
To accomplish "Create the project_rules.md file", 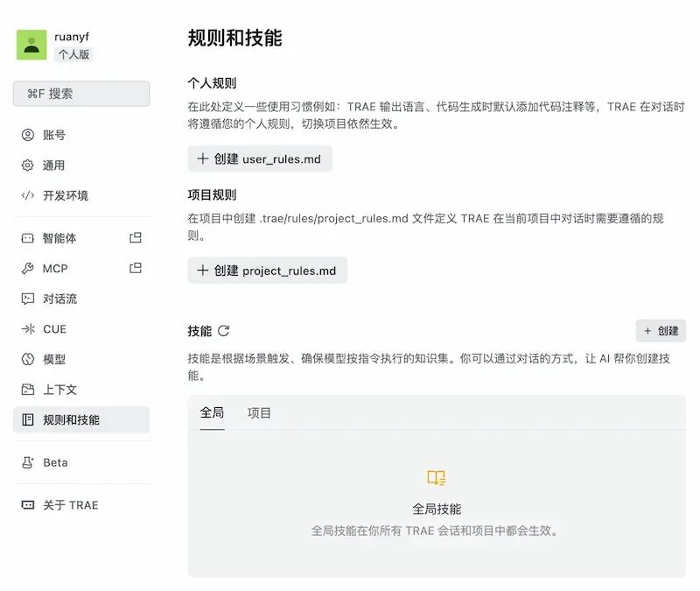I will coord(268,271).
